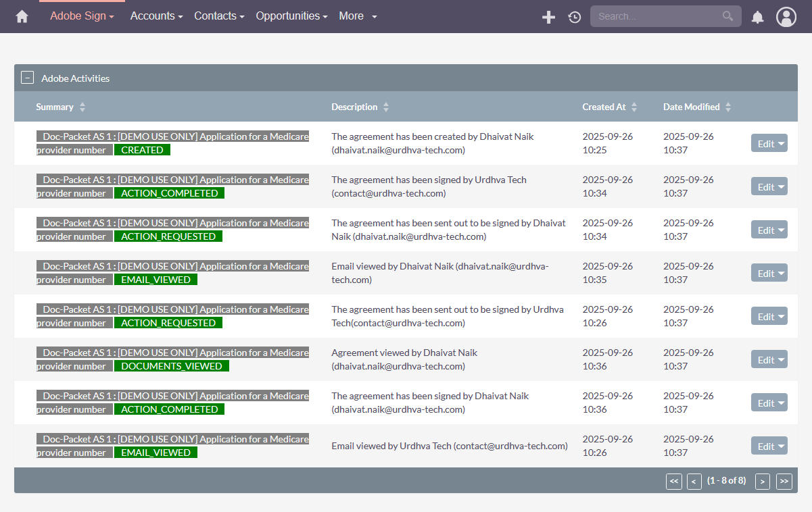Sort by Summary column arrows
The image size is (812, 512).
pos(82,107)
